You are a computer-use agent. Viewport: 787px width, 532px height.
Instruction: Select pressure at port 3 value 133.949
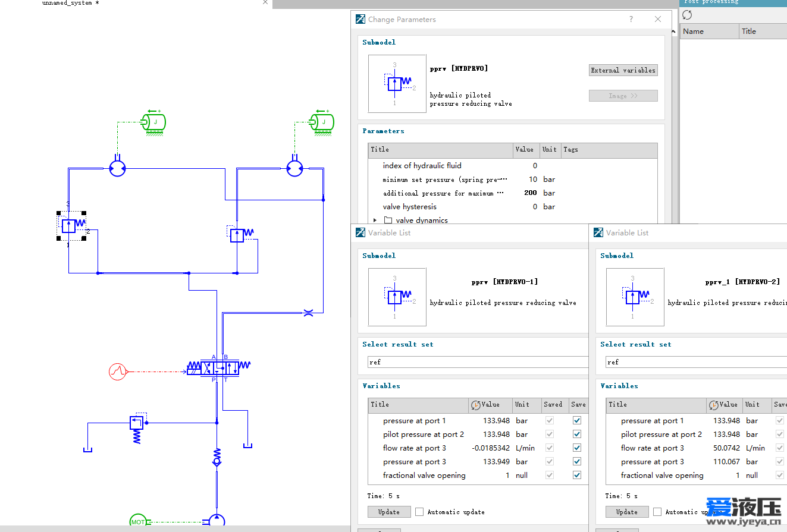tap(497, 462)
